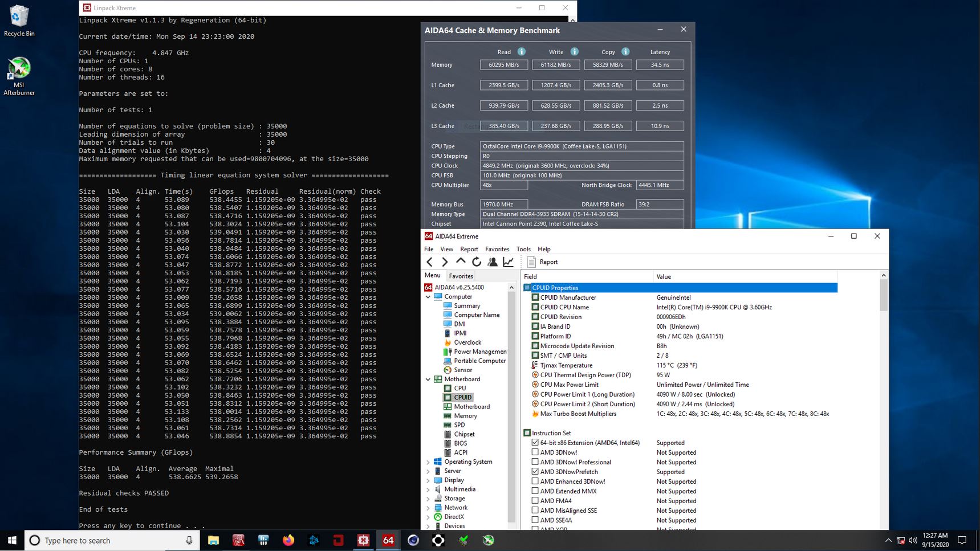980x551 pixels.
Task: Open the Favorites menu in AIDA64
Action: tap(497, 249)
